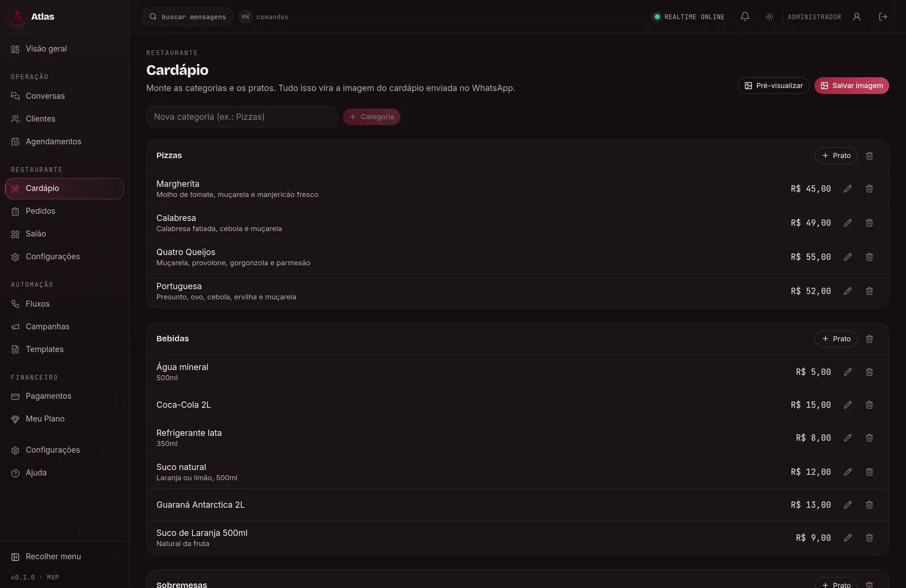This screenshot has height=588, width=906.
Task: Open the notifications bell
Action: coord(745,16)
